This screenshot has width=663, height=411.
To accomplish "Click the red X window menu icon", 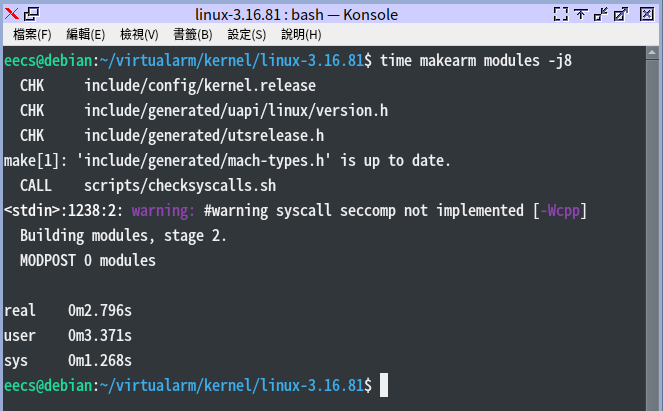I will (x=10, y=12).
